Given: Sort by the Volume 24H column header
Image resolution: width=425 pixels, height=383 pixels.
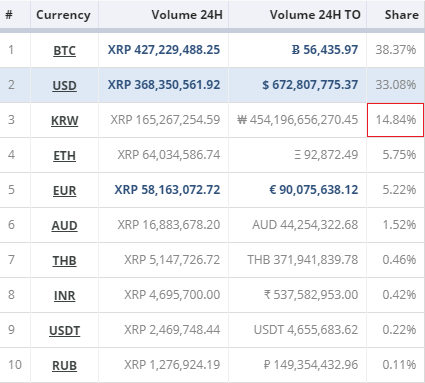Looking at the screenshot, I should 187,15.
